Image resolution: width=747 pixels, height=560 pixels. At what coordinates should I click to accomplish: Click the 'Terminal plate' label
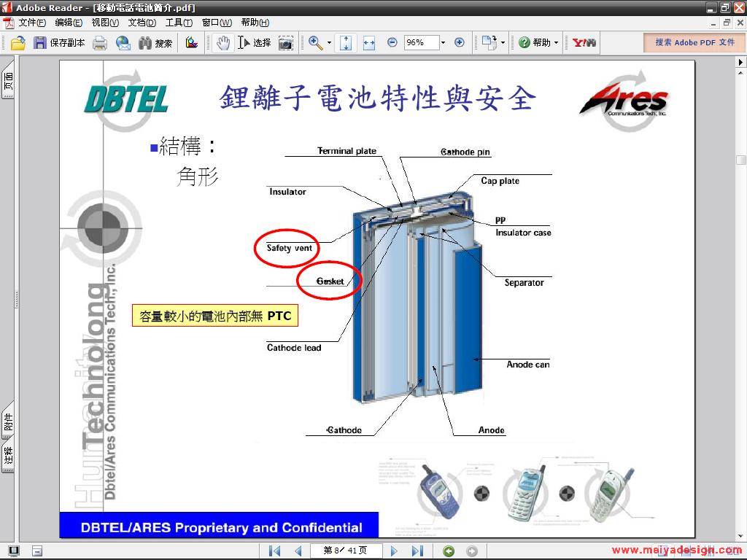pos(347,151)
